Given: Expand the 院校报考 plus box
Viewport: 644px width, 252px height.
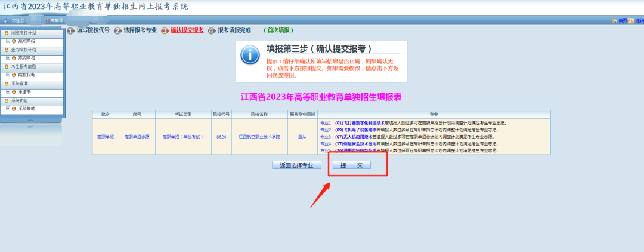Looking at the screenshot, I should [x=8, y=75].
